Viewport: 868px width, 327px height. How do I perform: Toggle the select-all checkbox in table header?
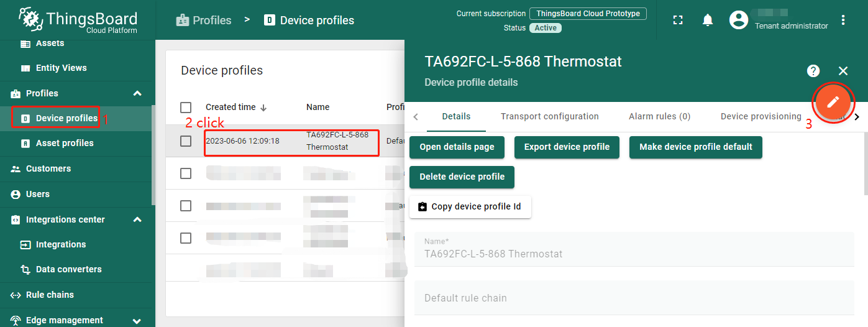point(186,108)
